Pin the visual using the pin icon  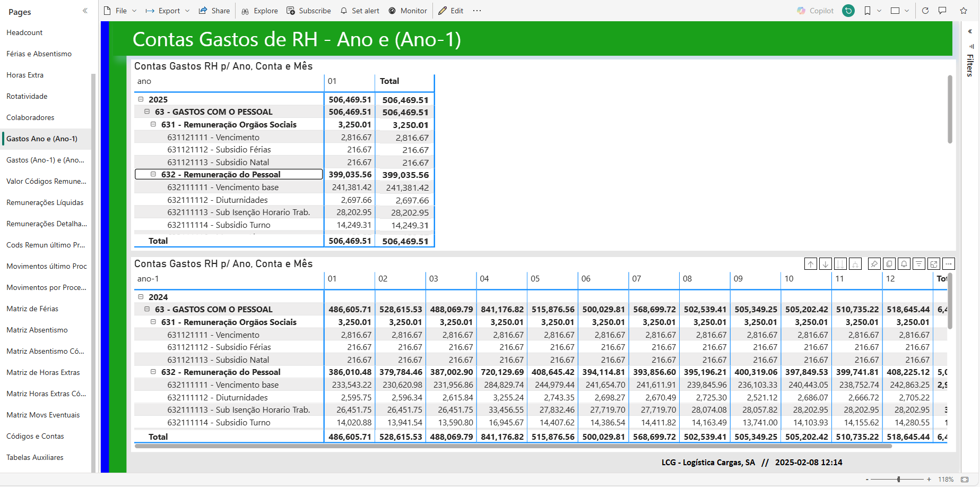point(874,264)
